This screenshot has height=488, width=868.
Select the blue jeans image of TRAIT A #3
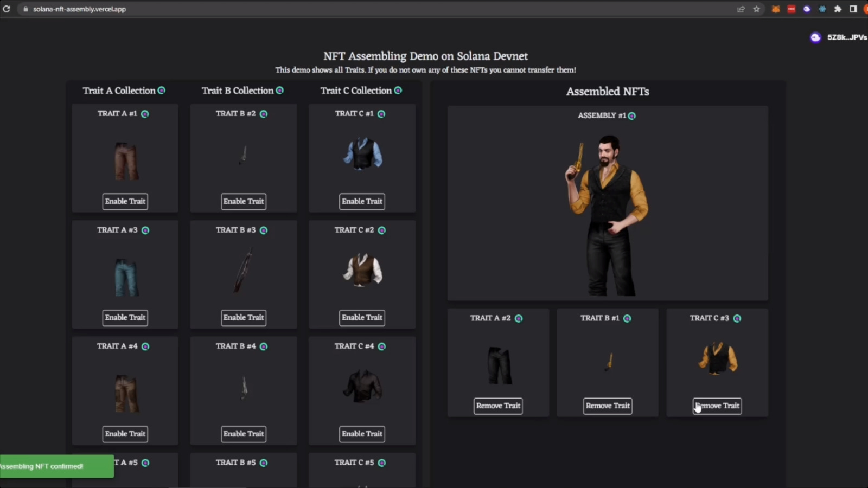pyautogui.click(x=126, y=277)
